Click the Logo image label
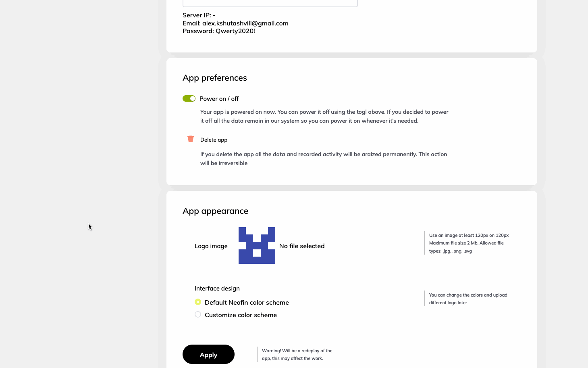588x368 pixels. pos(211,246)
